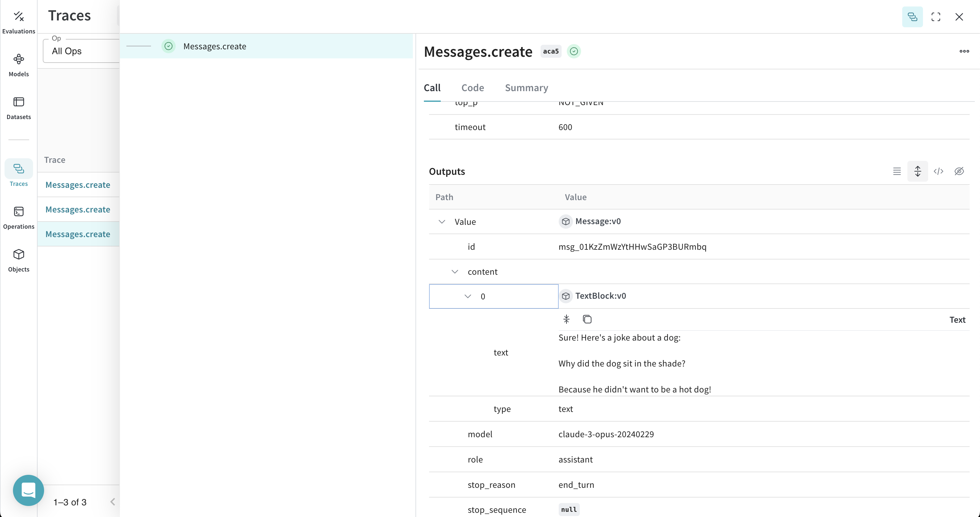Select the Messages.create call tree row
This screenshot has width=980, height=517.
[x=215, y=46]
